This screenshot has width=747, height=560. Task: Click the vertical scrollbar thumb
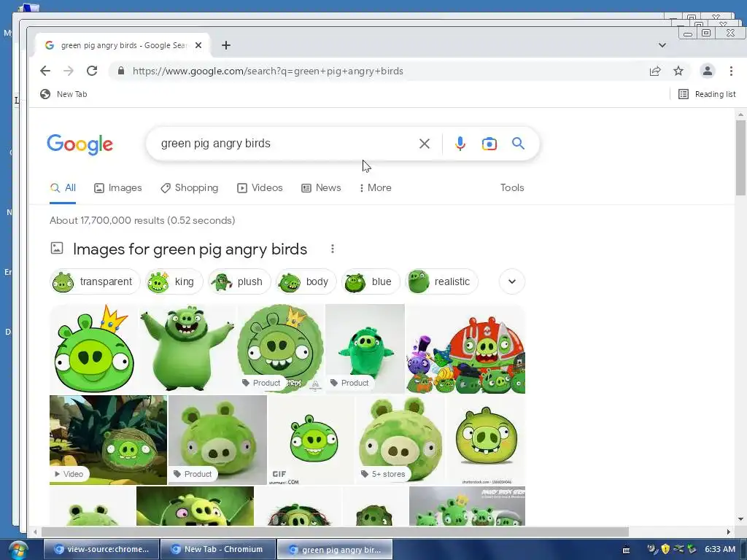pyautogui.click(x=740, y=157)
